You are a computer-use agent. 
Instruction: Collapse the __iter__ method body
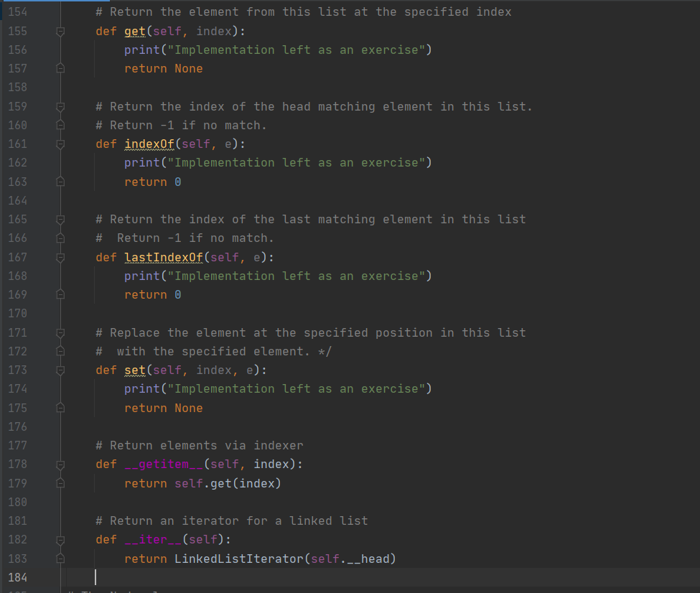60,539
